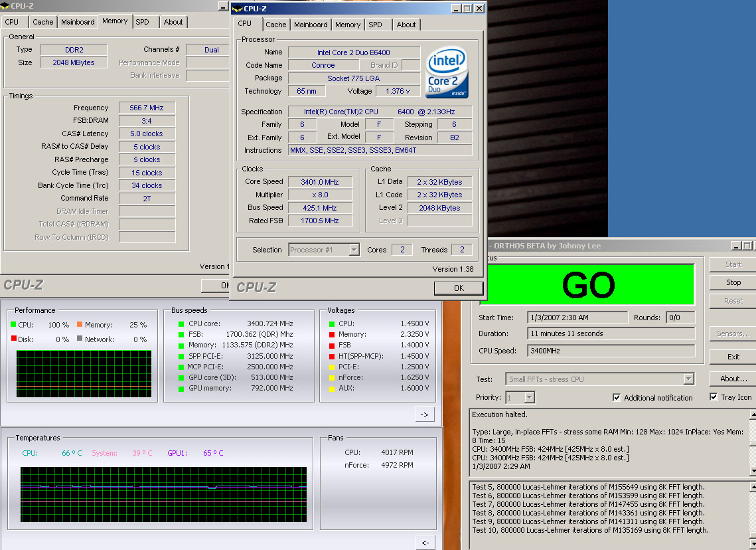Click the gray Network performance legend square
This screenshot has width=756, height=550.
click(80, 339)
